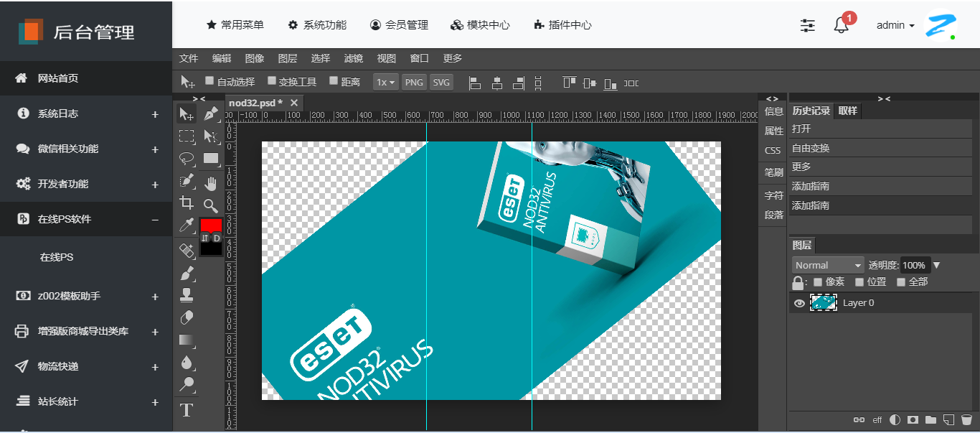Activate the Zoom magnifier tool
Image resolution: width=980 pixels, height=433 pixels.
210,205
